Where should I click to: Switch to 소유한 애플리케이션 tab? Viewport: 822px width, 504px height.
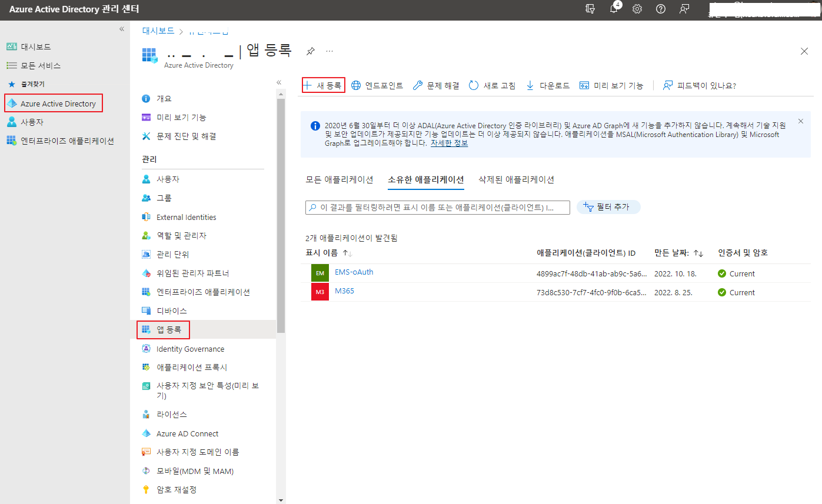(426, 179)
